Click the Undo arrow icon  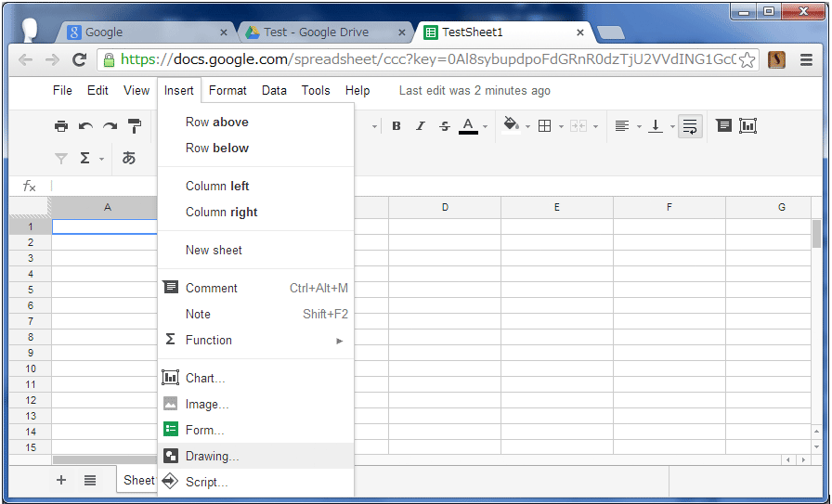pyautogui.click(x=85, y=126)
